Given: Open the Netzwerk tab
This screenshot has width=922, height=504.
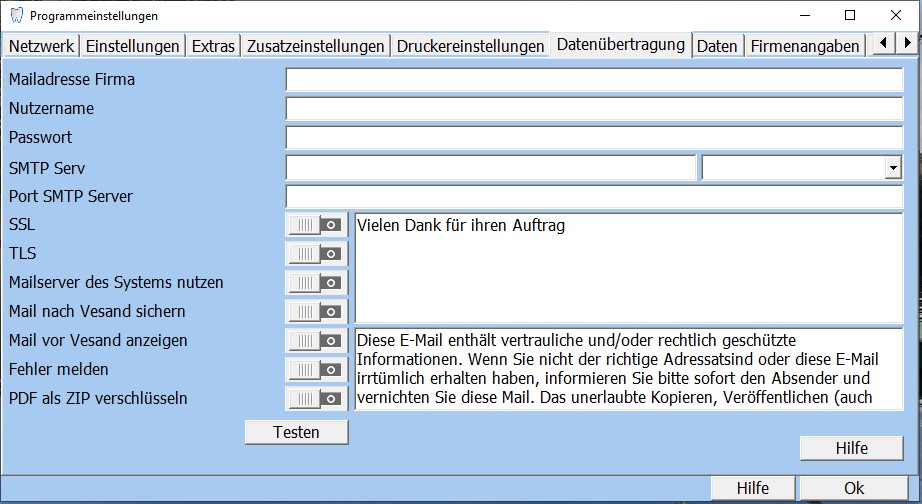Looking at the screenshot, I should (41, 46).
